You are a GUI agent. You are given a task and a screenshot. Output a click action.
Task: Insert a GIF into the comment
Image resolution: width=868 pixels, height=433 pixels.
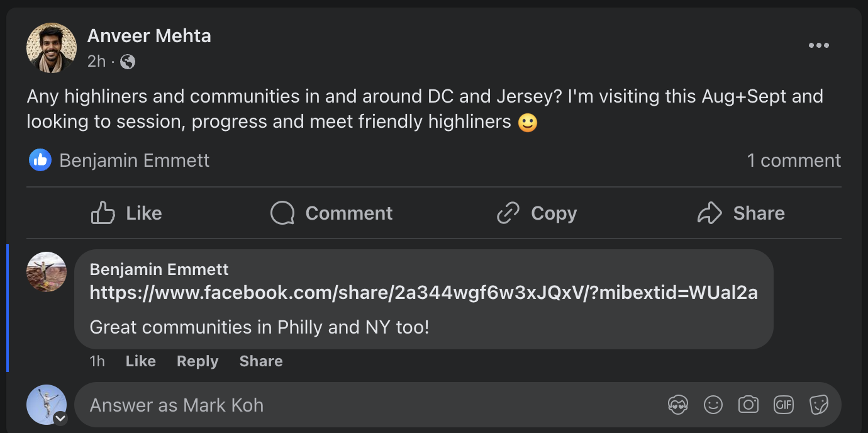click(x=784, y=405)
